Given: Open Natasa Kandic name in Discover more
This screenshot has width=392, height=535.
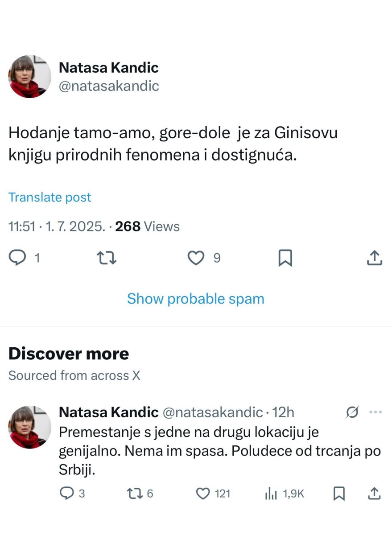Looking at the screenshot, I should coord(109,412).
